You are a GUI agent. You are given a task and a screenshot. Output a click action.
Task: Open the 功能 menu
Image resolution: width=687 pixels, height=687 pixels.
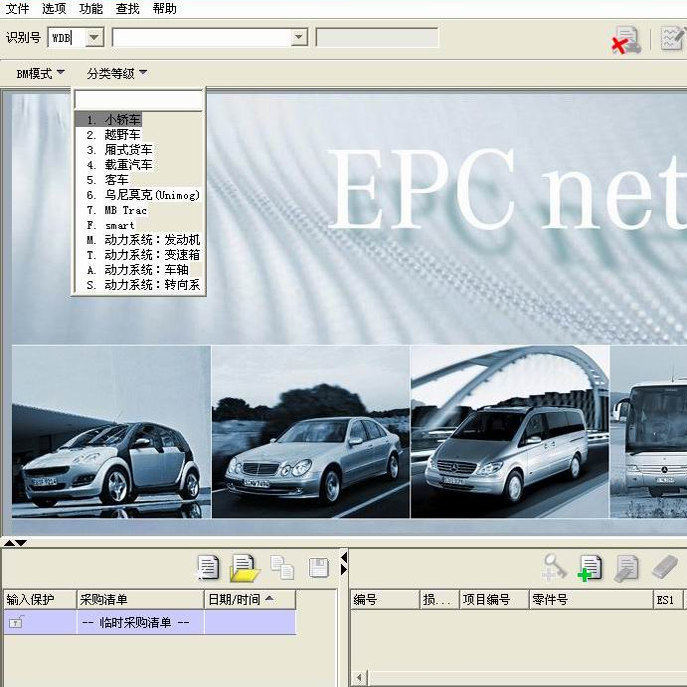pyautogui.click(x=91, y=8)
